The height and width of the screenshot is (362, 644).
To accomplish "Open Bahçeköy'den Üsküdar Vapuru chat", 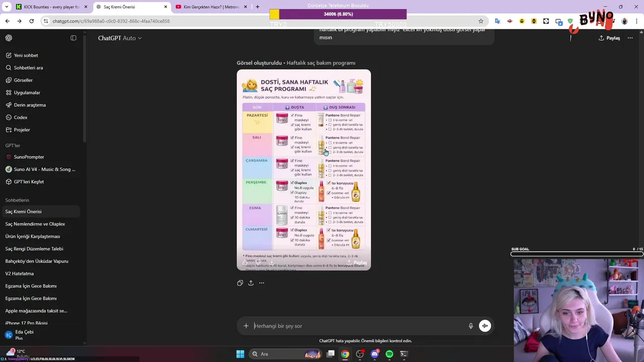I will click(x=40, y=261).
